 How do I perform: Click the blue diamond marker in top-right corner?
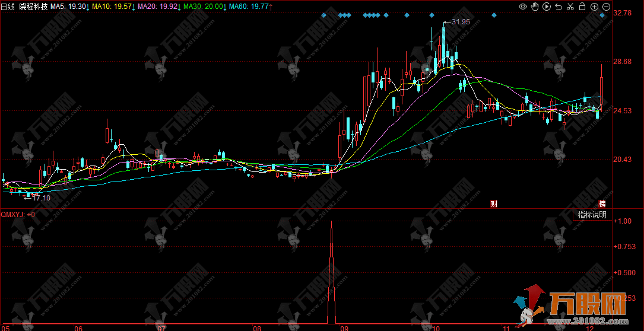pos(602,15)
